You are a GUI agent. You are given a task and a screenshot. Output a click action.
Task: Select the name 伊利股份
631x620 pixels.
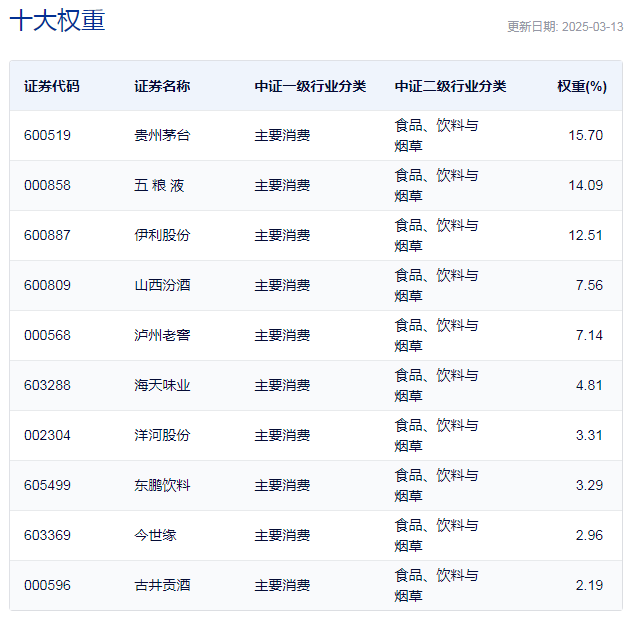(x=162, y=235)
